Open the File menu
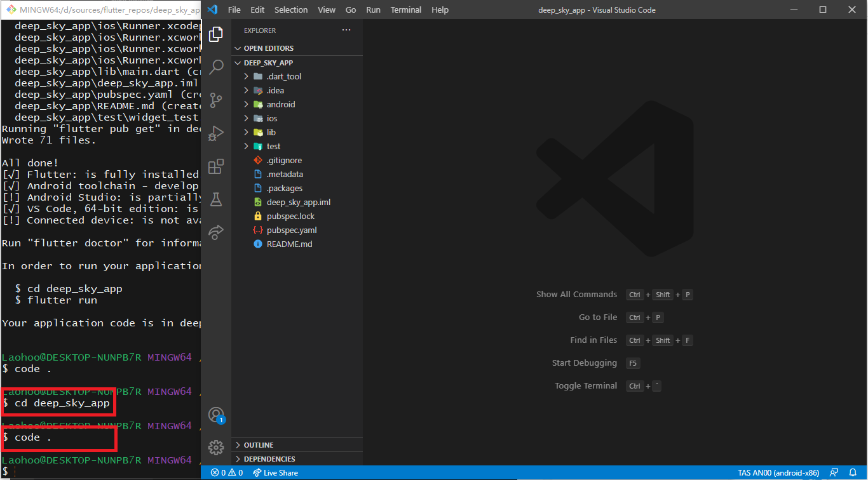This screenshot has width=868, height=480. click(234, 10)
